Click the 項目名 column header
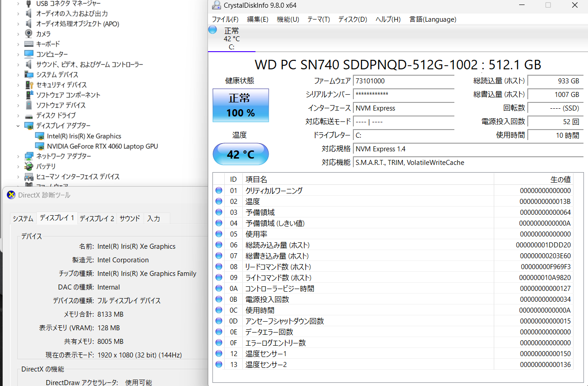Image resolution: width=588 pixels, height=386 pixels. 368,179
